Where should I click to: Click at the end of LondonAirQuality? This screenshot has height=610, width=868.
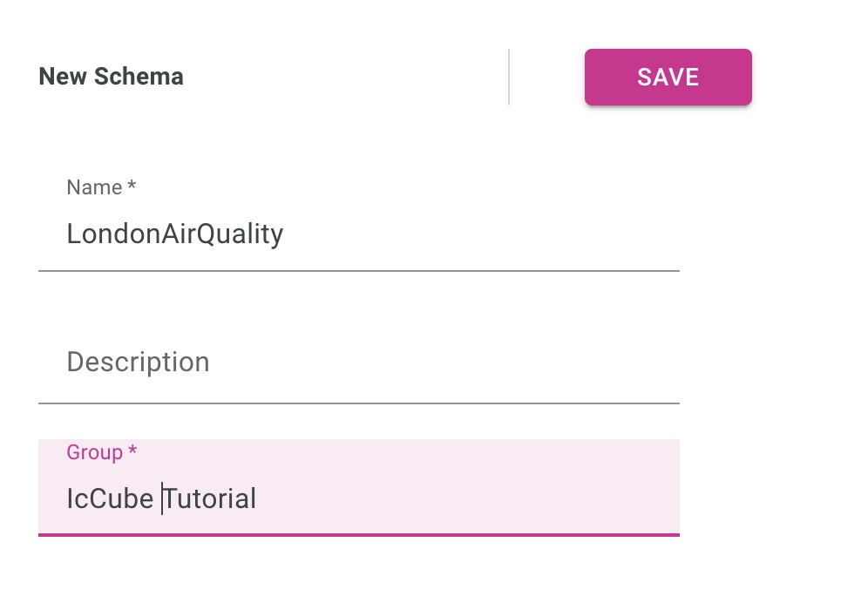(x=283, y=234)
